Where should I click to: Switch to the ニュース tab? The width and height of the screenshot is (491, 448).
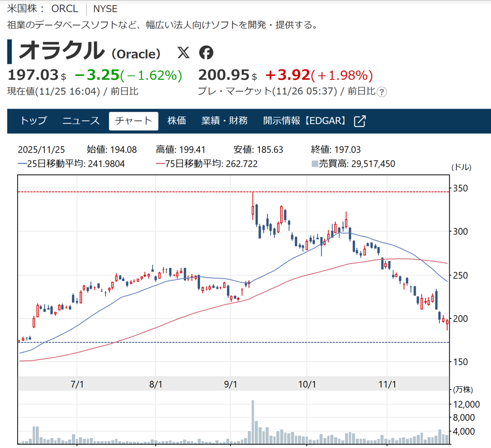[x=81, y=120]
